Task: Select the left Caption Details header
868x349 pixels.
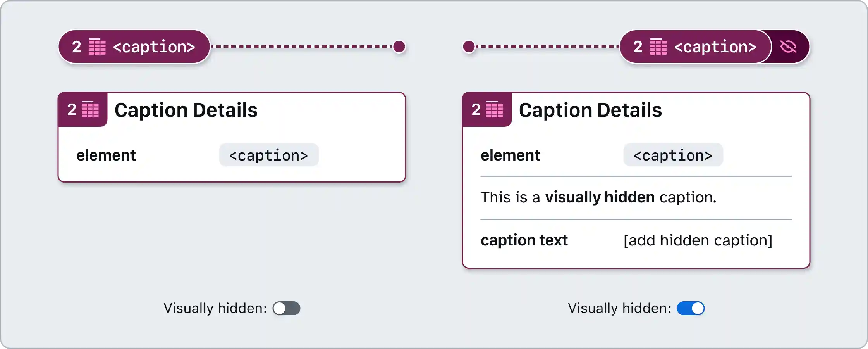Action: point(186,110)
